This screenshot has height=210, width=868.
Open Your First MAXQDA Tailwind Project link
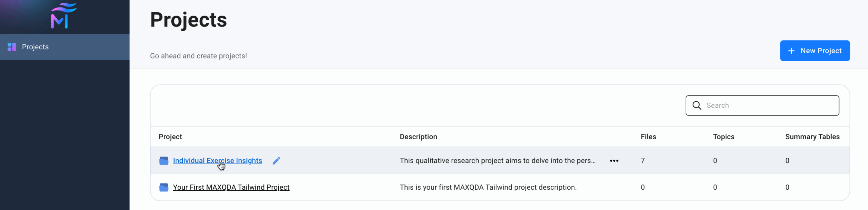[x=231, y=187]
